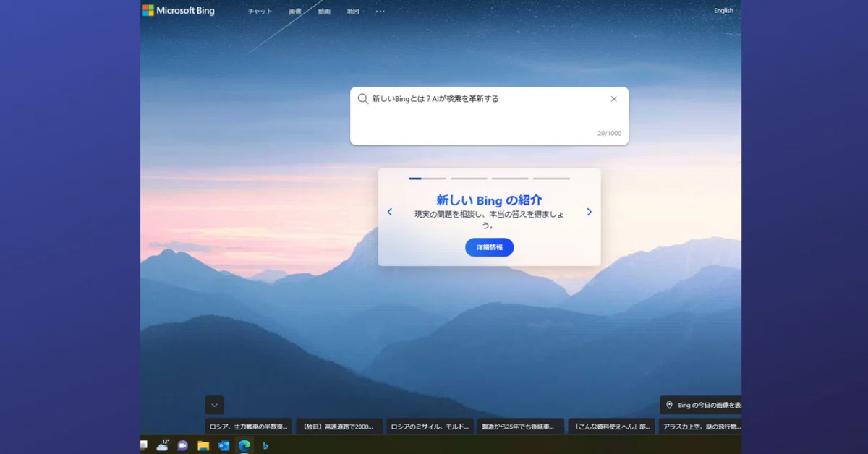Open news headline 【独自】高速道路で2000
The height and width of the screenshot is (454, 868).
pyautogui.click(x=339, y=427)
